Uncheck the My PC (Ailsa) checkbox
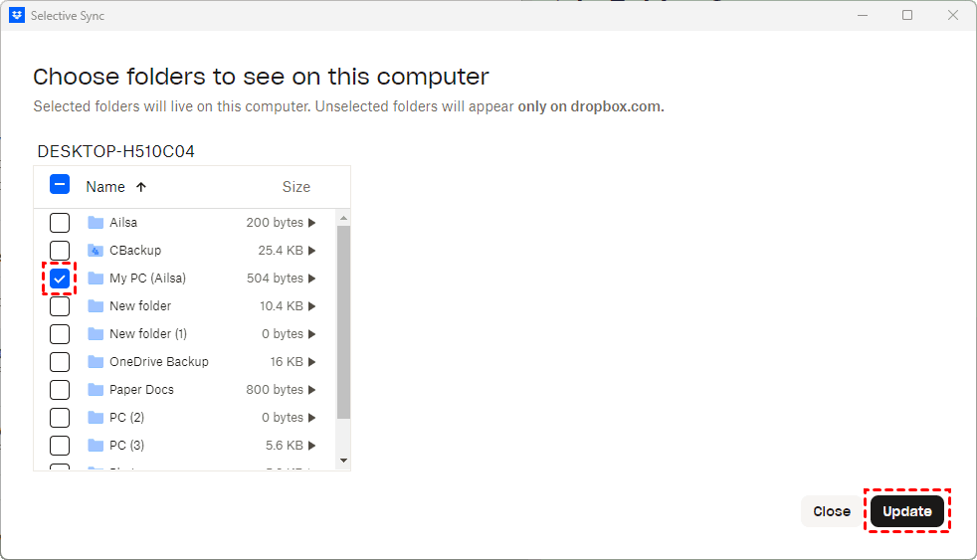 (x=60, y=279)
